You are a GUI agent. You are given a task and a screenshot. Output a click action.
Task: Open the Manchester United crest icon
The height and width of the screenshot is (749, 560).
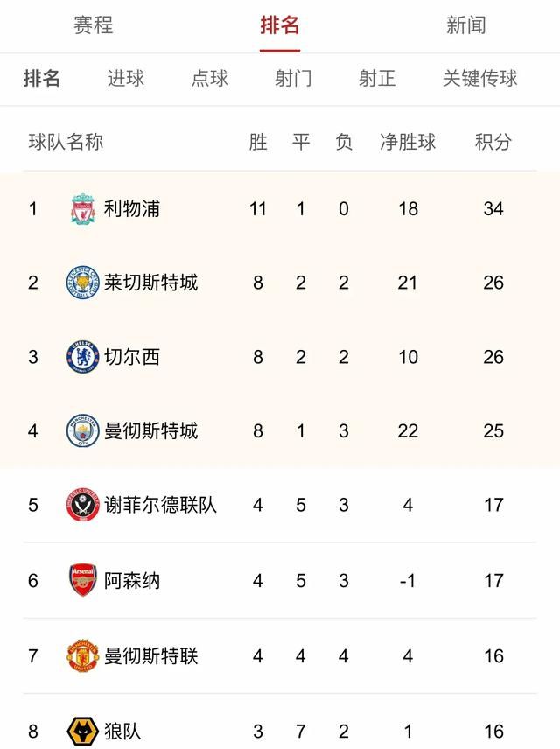pos(83,654)
